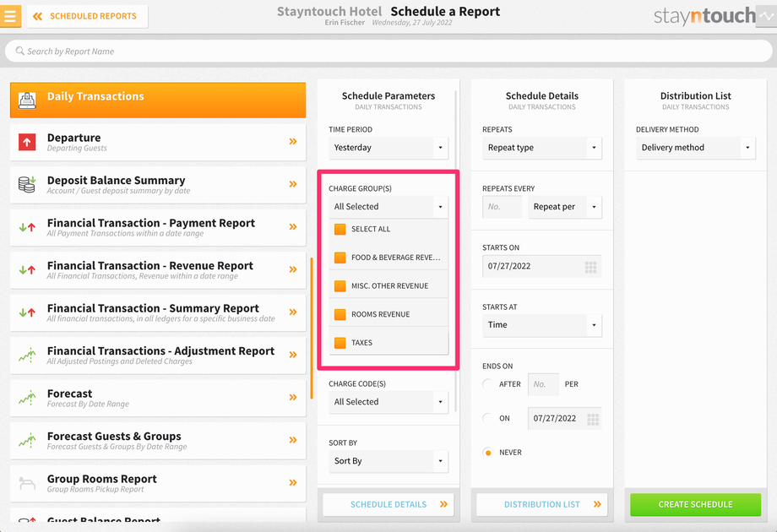Open the Group Rooms Report
777x532 pixels.
pyautogui.click(x=158, y=483)
